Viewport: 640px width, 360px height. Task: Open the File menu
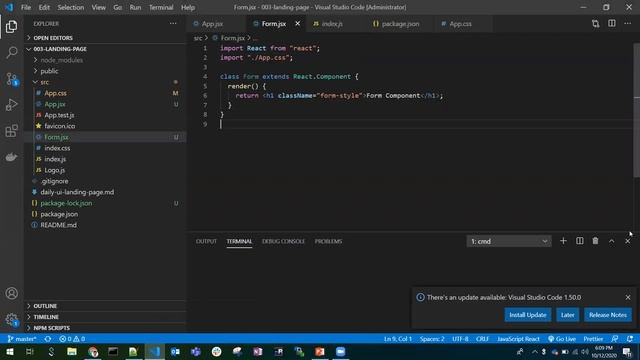26,7
